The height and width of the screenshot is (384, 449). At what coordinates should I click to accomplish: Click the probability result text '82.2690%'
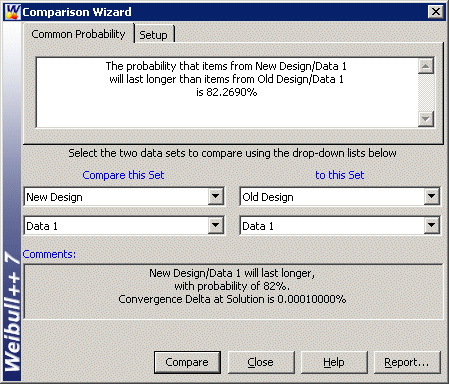[x=232, y=92]
